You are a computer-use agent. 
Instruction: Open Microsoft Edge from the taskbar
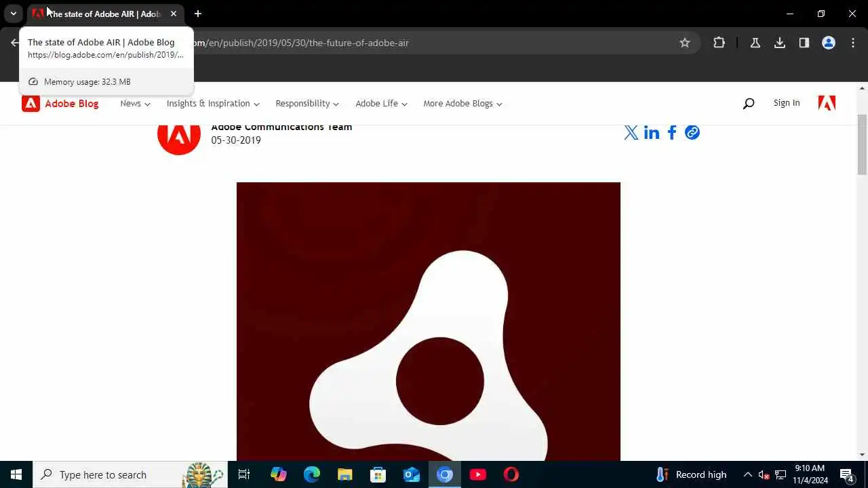(x=311, y=474)
